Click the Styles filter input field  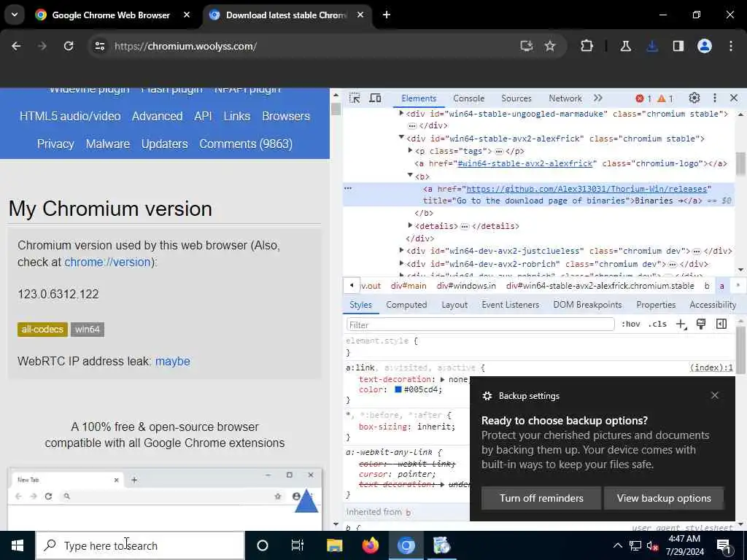pyautogui.click(x=480, y=324)
